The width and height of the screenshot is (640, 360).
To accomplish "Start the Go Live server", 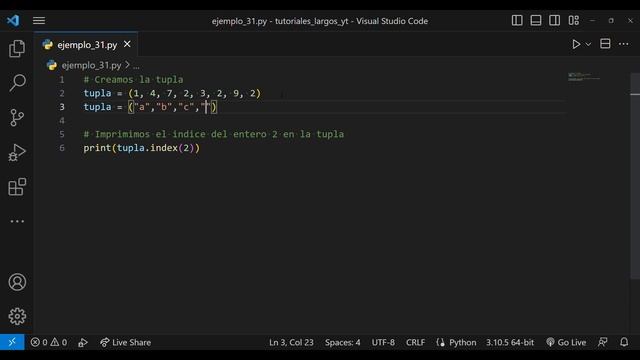I will click(566, 342).
